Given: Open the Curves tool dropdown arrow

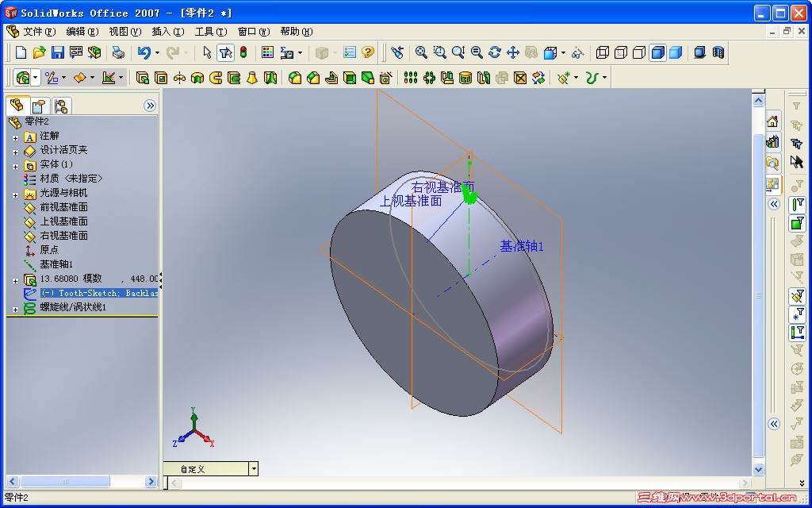Looking at the screenshot, I should tap(604, 78).
